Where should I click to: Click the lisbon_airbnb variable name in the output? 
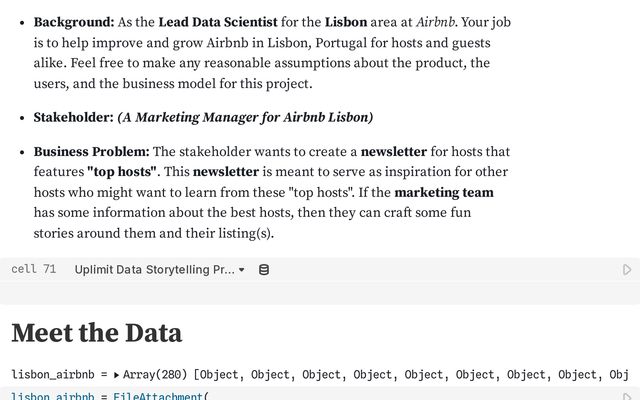[53, 375]
